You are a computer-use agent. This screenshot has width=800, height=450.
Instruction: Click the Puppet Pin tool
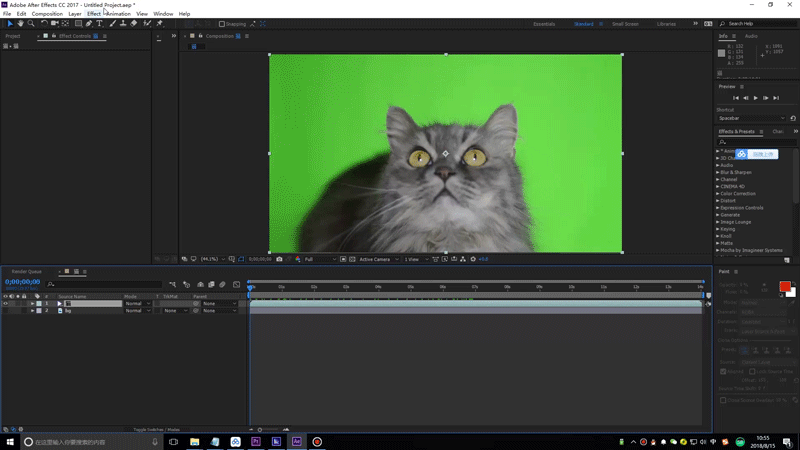tap(159, 24)
